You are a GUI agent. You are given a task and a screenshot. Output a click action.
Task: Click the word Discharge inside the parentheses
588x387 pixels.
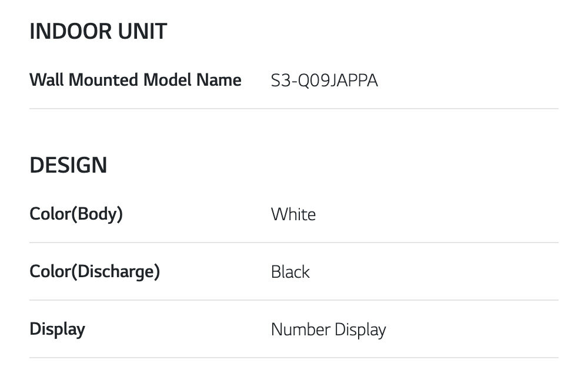[x=116, y=271]
